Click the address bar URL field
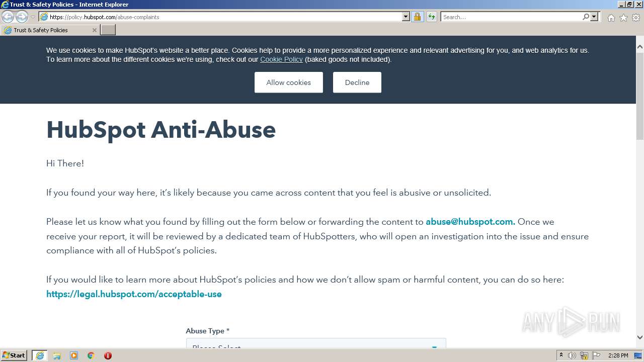 click(x=225, y=17)
